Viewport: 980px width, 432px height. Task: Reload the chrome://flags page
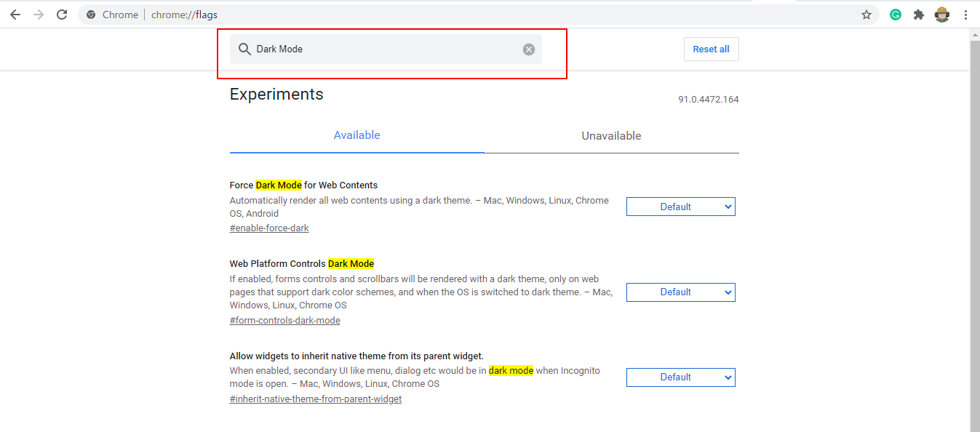click(61, 14)
